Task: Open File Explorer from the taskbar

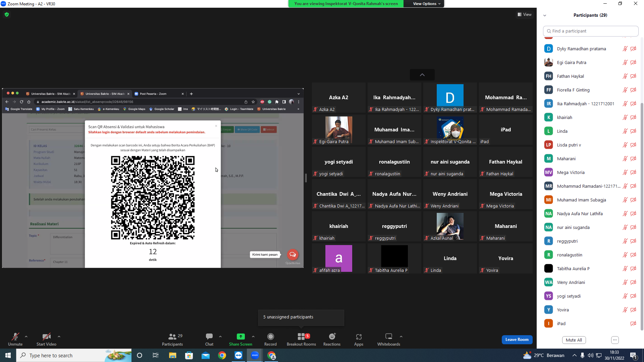Action: [172, 355]
